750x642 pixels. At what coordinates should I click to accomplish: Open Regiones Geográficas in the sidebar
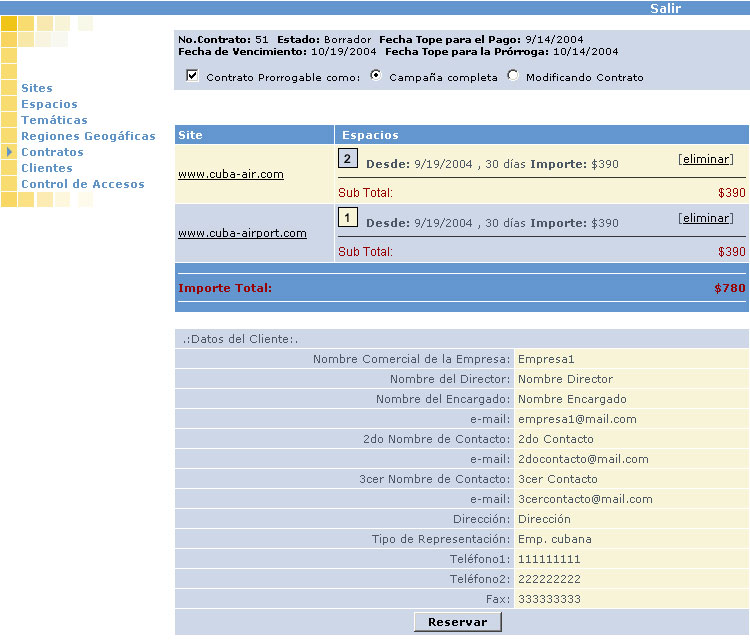pyautogui.click(x=88, y=136)
